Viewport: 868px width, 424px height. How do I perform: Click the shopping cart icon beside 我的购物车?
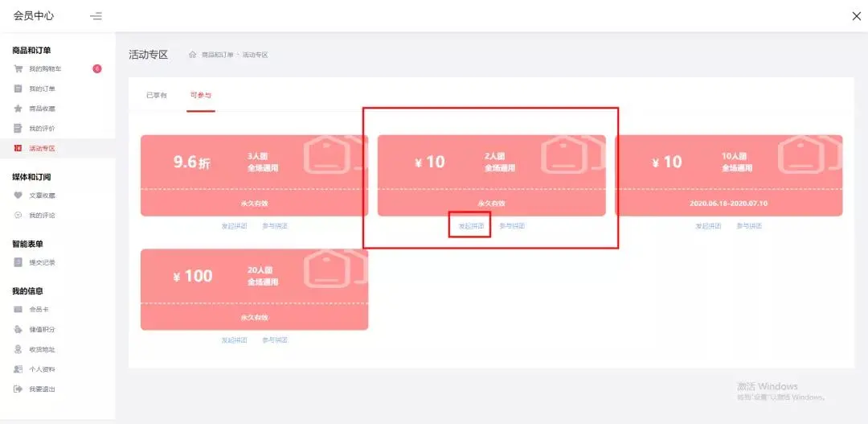coord(18,69)
